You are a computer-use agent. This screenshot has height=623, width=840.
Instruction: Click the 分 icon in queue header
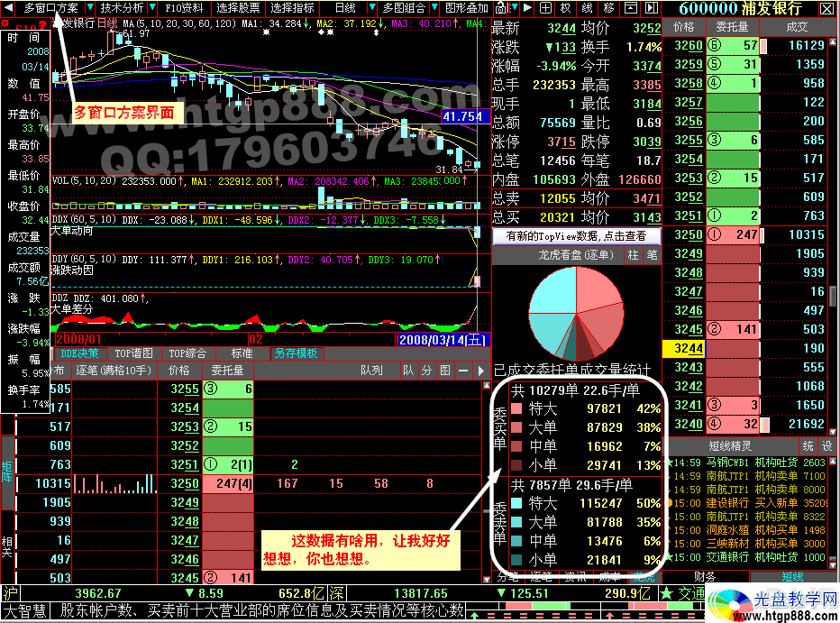[x=426, y=371]
